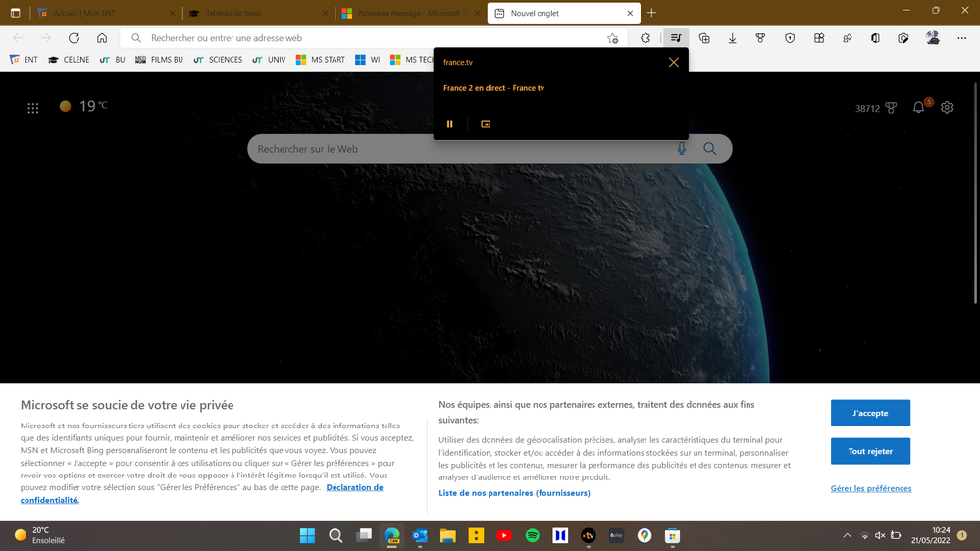This screenshot has width=980, height=551.
Task: Open the Downloads arrow icon
Action: point(732,38)
